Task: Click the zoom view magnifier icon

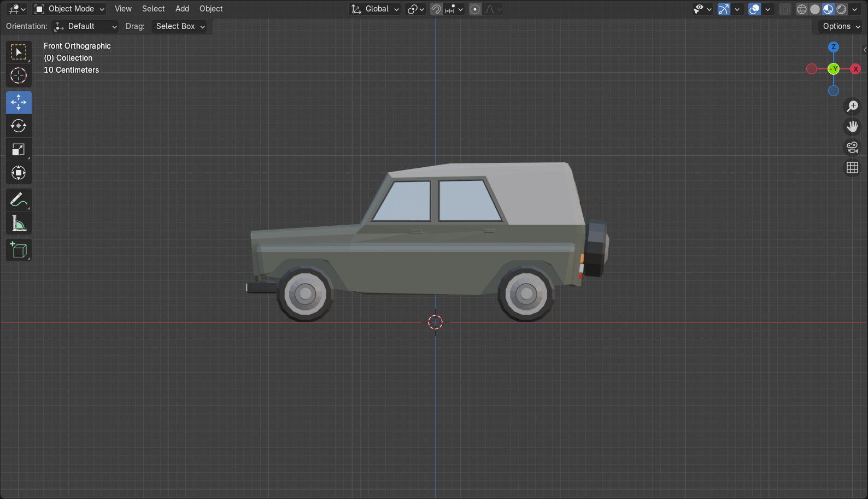Action: click(852, 106)
